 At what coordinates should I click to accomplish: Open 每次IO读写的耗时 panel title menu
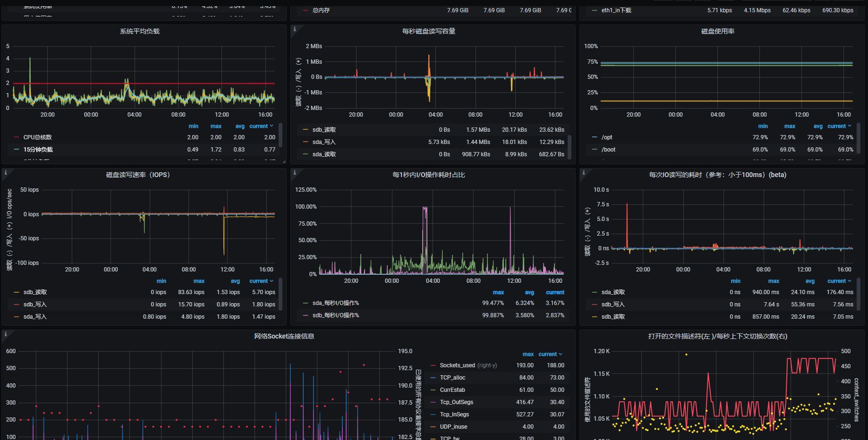point(718,175)
